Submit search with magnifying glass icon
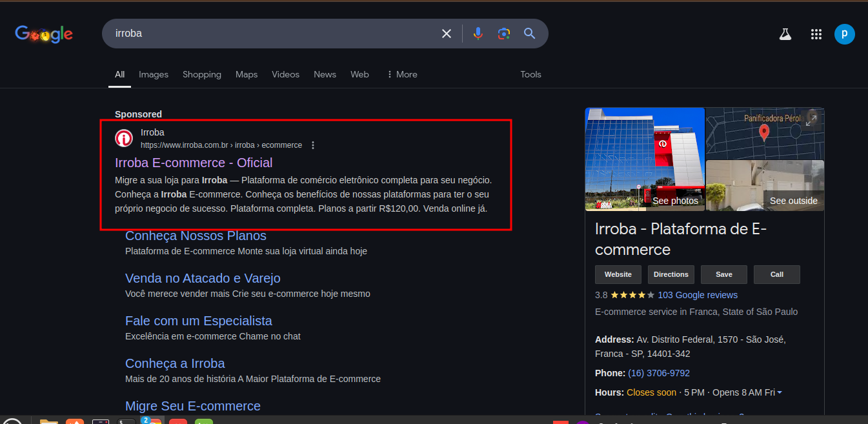 530,34
